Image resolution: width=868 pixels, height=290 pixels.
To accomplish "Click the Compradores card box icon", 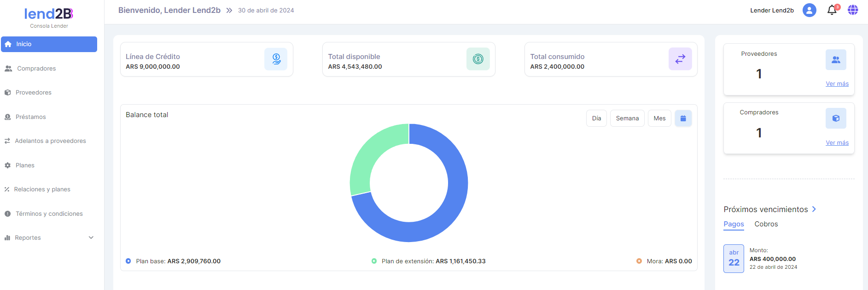I will [x=836, y=118].
